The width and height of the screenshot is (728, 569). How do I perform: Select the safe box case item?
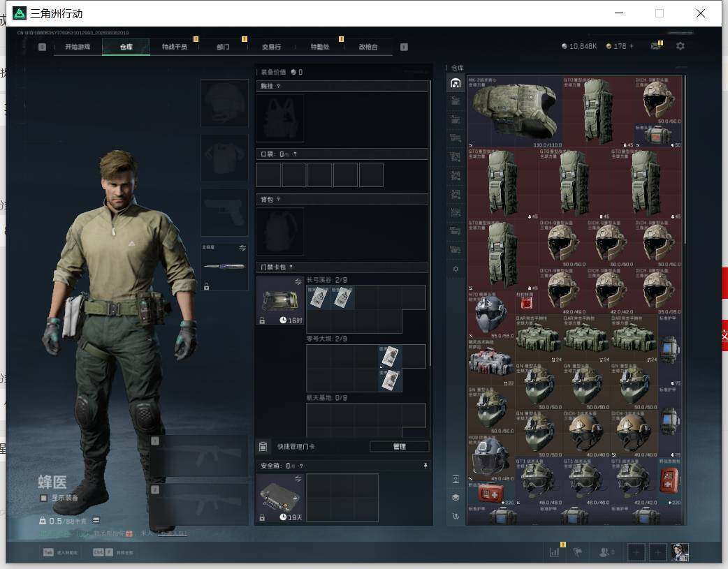click(x=280, y=498)
